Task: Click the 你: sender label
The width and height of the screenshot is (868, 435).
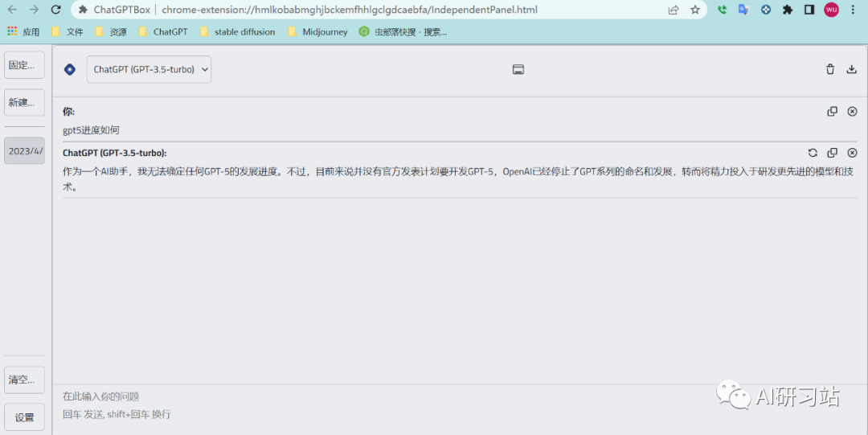Action: click(x=68, y=112)
